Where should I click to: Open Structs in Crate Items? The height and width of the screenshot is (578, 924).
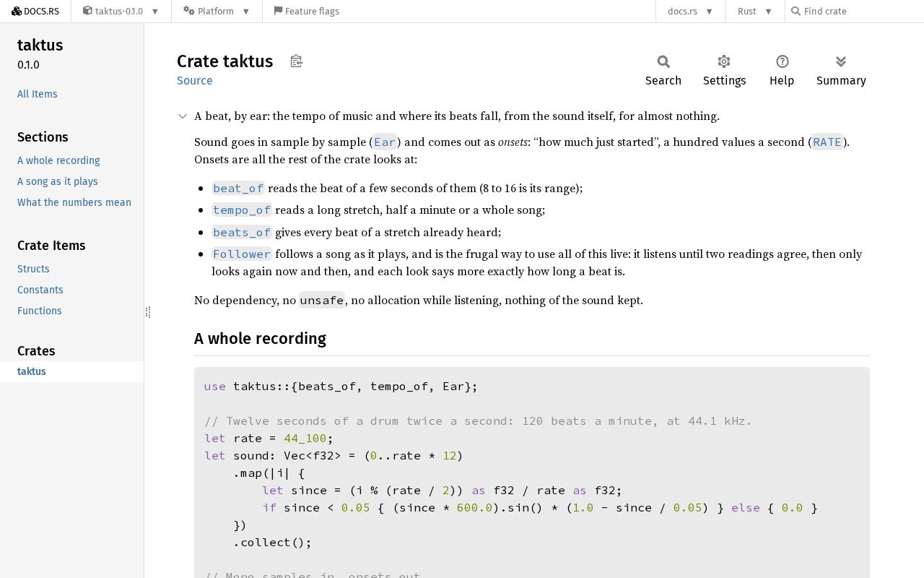click(33, 269)
